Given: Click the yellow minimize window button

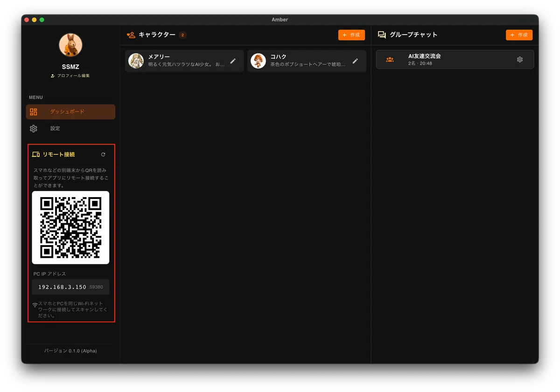Looking at the screenshot, I should point(34,20).
